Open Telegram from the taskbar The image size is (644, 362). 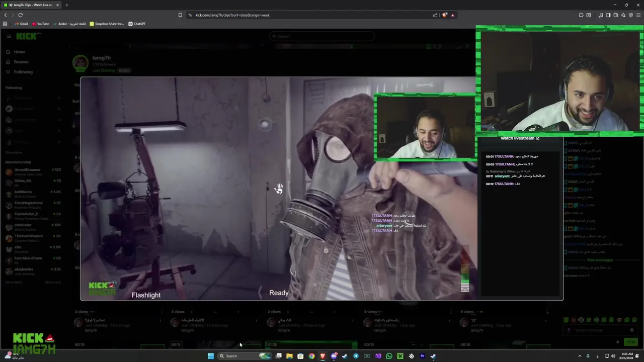(356, 356)
